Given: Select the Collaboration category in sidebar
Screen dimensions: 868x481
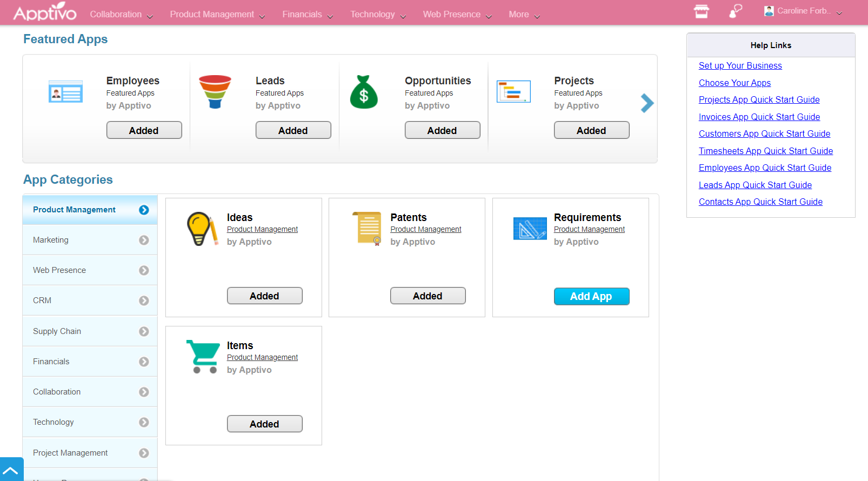Looking at the screenshot, I should [90, 392].
